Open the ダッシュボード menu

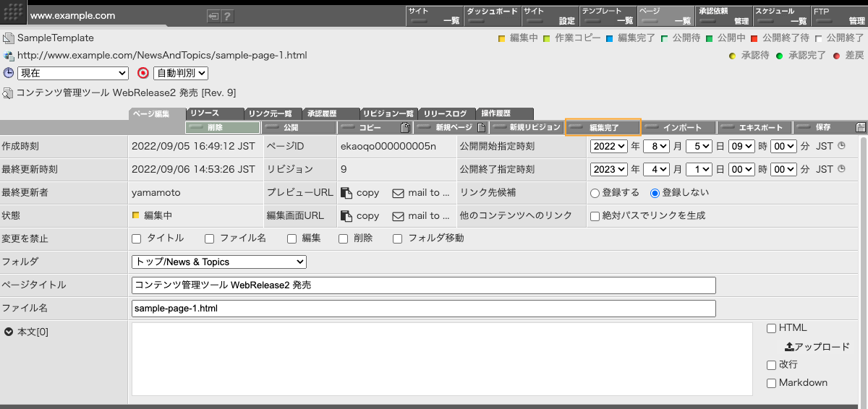point(492,16)
